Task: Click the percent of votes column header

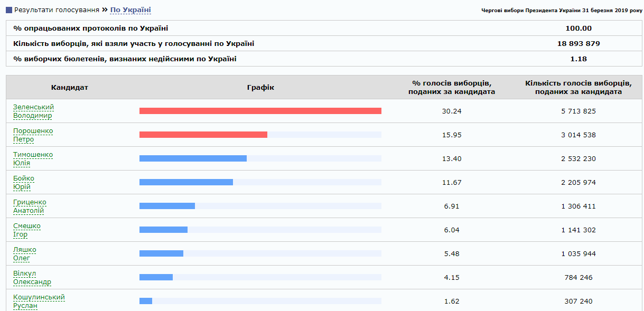Action: (x=451, y=87)
